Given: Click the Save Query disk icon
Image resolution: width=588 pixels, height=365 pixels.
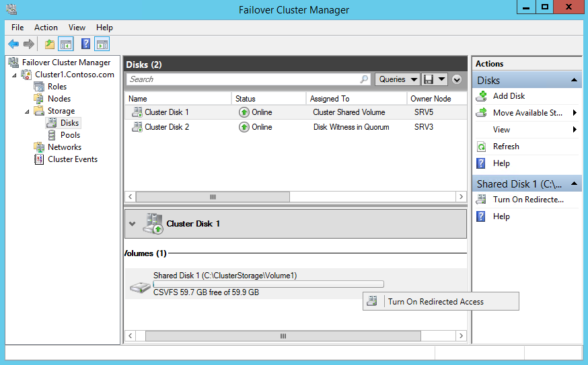Looking at the screenshot, I should [429, 79].
